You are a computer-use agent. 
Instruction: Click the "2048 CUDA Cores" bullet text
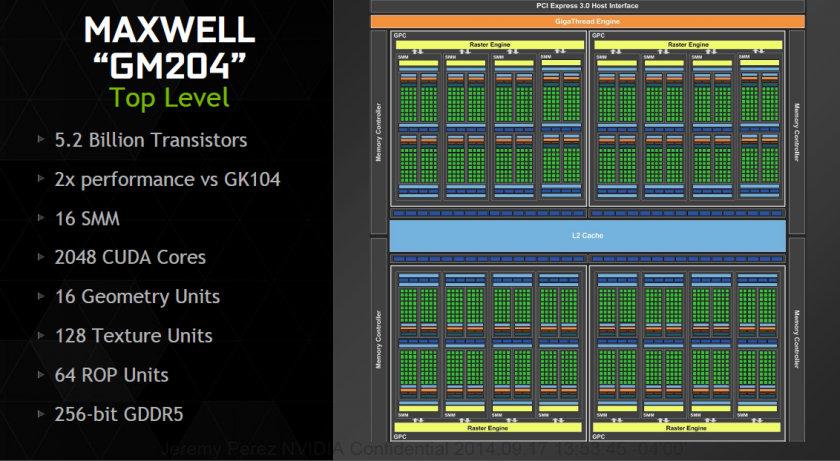130,257
